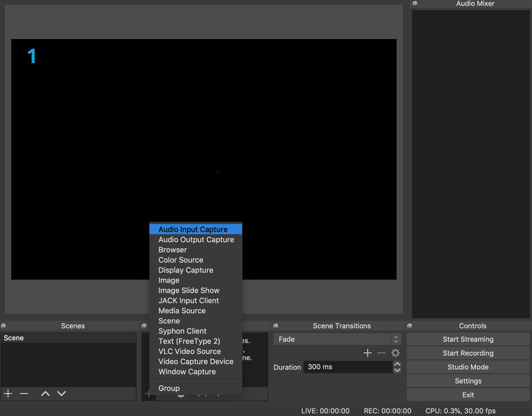
Task: Increase duration with up stepper arrow
Action: pyautogui.click(x=397, y=364)
